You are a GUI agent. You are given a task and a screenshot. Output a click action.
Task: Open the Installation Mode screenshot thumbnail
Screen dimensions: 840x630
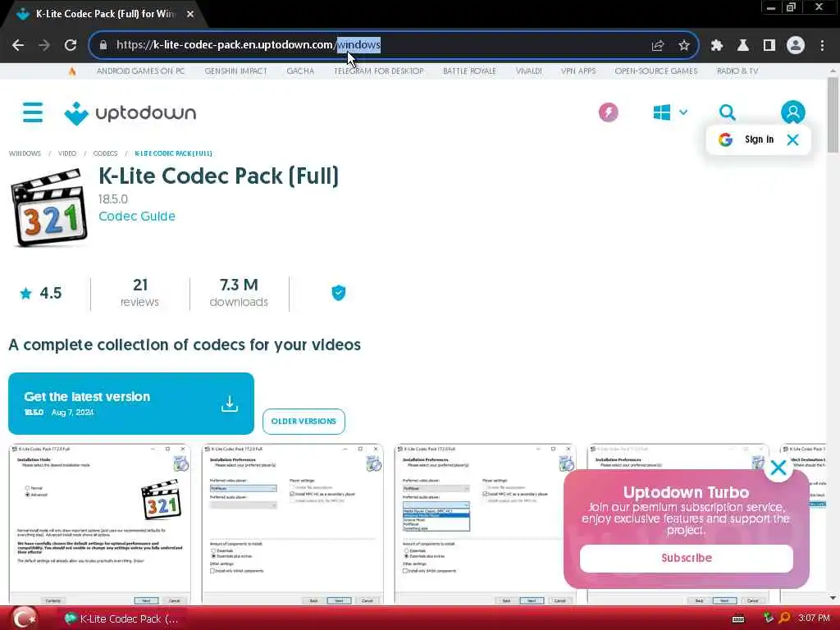pyautogui.click(x=99, y=524)
